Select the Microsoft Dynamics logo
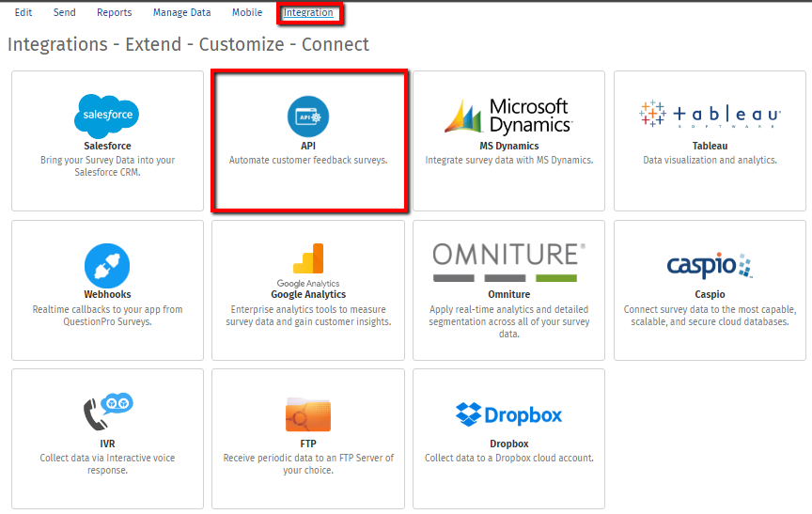 click(508, 117)
